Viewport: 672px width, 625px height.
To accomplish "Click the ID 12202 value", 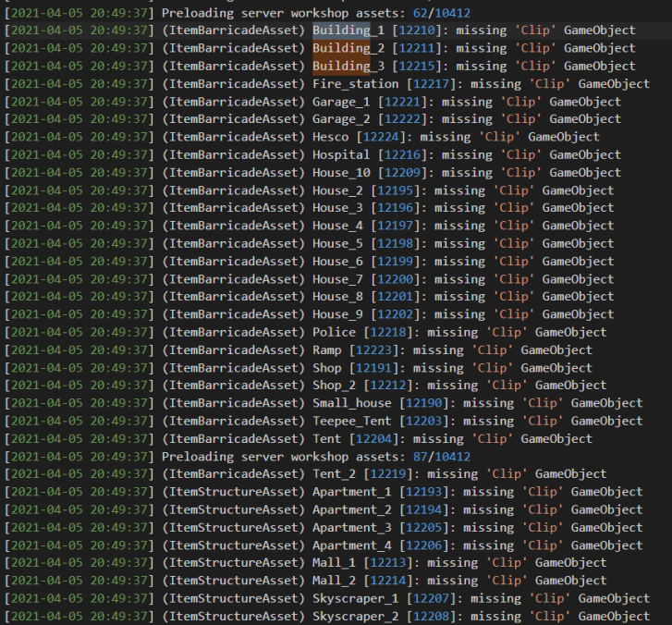I will tap(395, 314).
